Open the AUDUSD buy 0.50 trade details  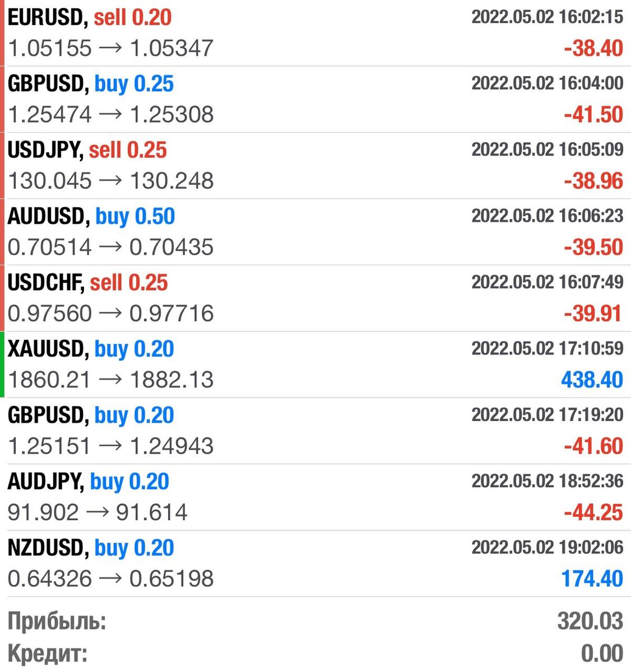click(x=315, y=232)
